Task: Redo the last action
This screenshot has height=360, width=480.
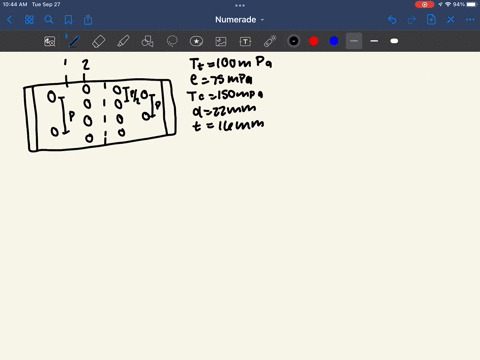Action: point(412,20)
